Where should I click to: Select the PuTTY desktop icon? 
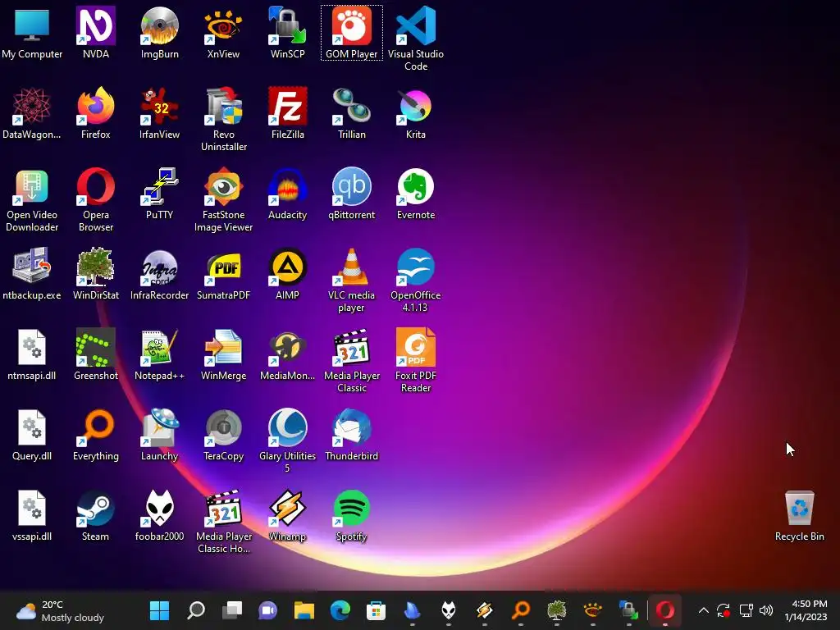click(160, 194)
